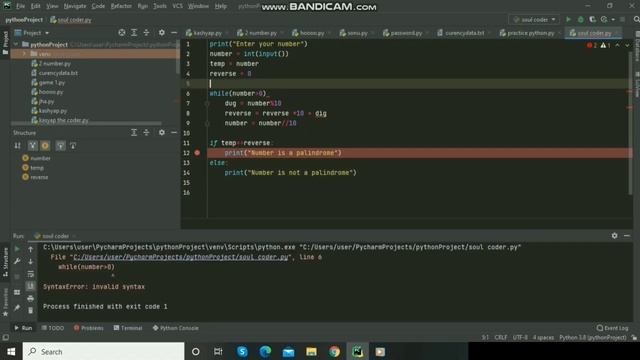Viewport: 640px width, 360px height.
Task: Open the soul coder run configuration dropdown
Action: (x=535, y=19)
